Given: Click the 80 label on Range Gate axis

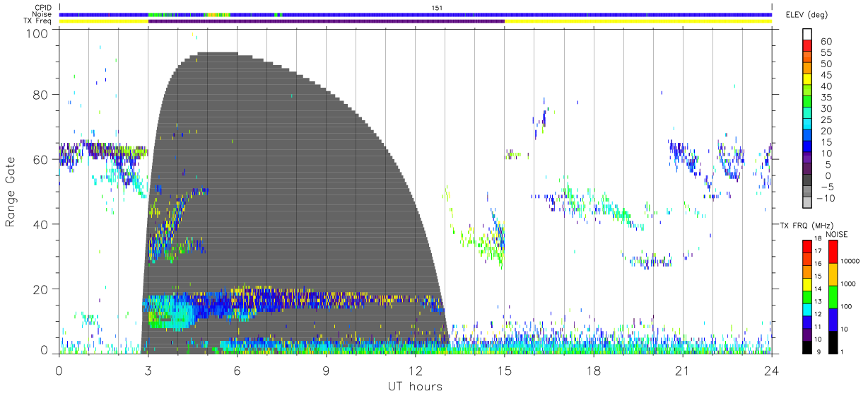Looking at the screenshot, I should tap(39, 94).
